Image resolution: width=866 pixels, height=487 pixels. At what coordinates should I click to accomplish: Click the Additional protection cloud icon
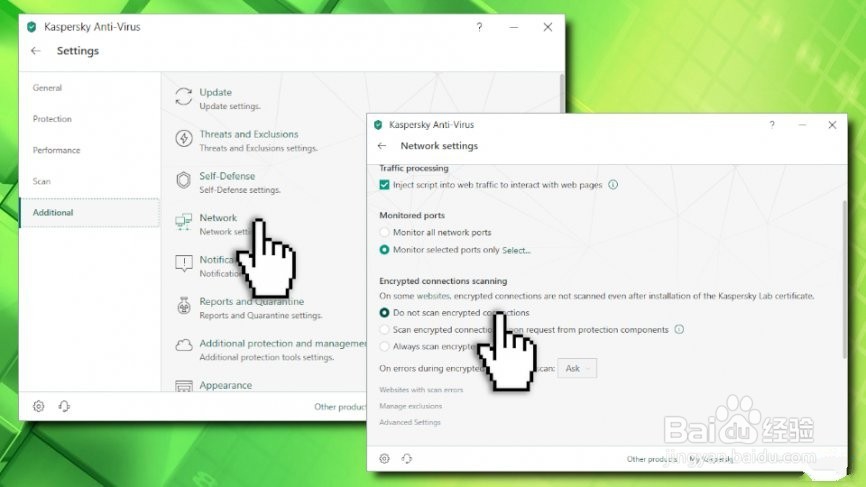[x=184, y=346]
